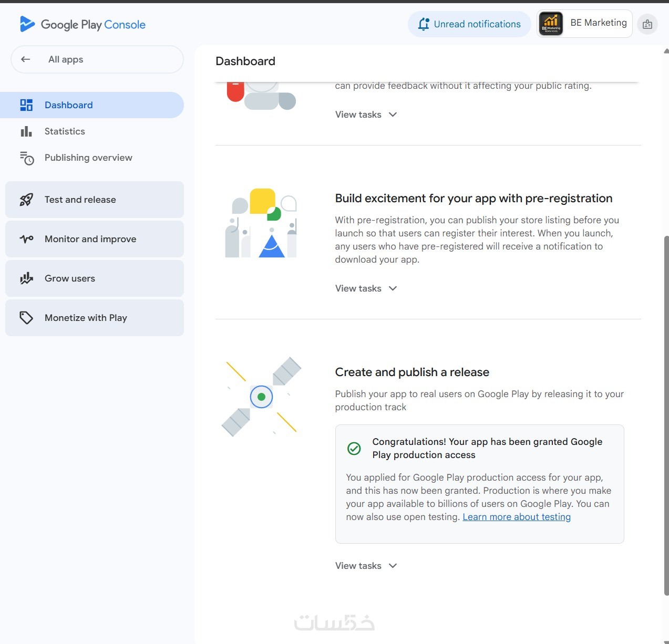The width and height of the screenshot is (669, 644).
Task: Expand View tasks under Create and publish a release
Action: click(x=366, y=566)
